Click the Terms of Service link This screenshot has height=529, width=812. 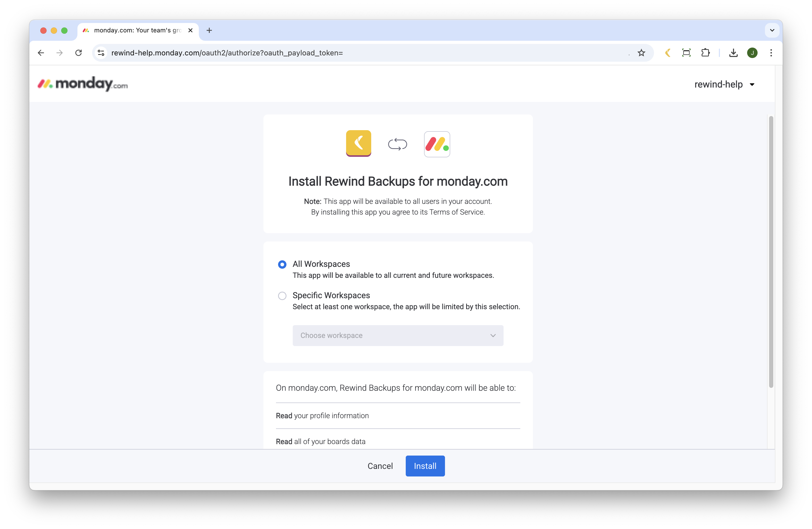pos(456,212)
